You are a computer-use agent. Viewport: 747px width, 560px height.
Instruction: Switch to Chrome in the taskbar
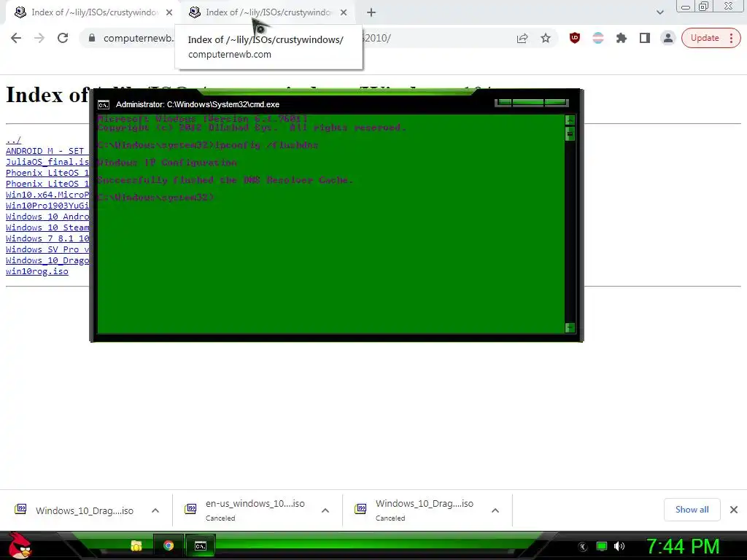(x=169, y=545)
